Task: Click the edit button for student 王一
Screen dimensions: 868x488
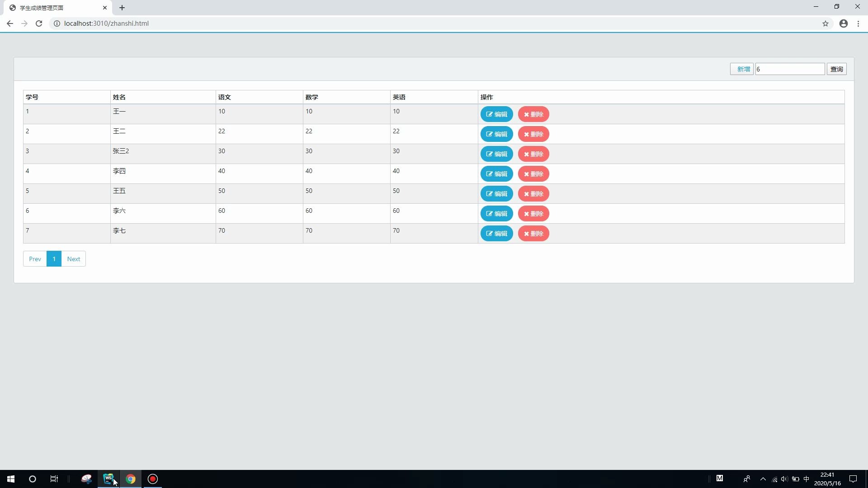Action: tap(496, 114)
